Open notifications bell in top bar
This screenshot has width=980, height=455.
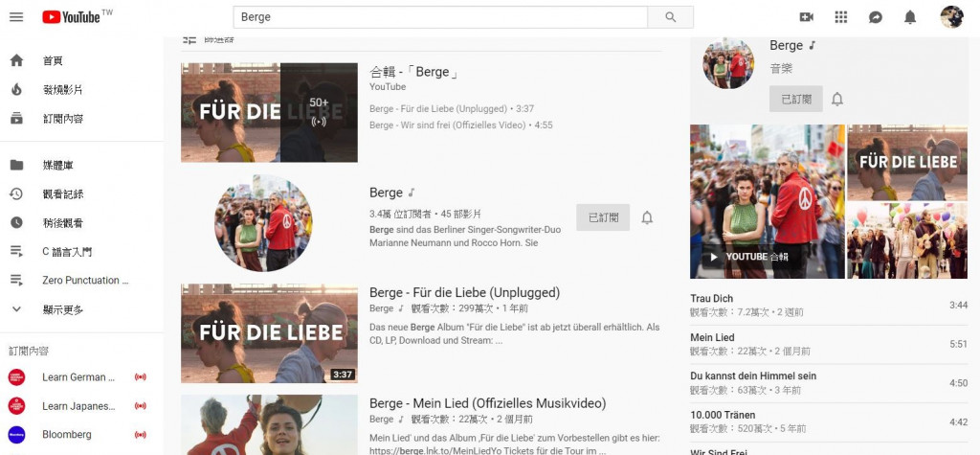point(910,17)
